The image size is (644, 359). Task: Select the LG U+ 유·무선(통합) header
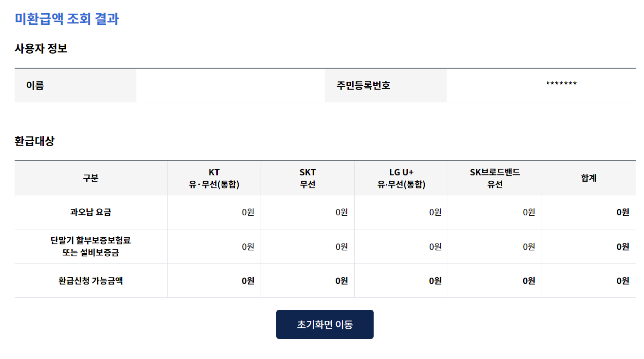click(x=401, y=178)
